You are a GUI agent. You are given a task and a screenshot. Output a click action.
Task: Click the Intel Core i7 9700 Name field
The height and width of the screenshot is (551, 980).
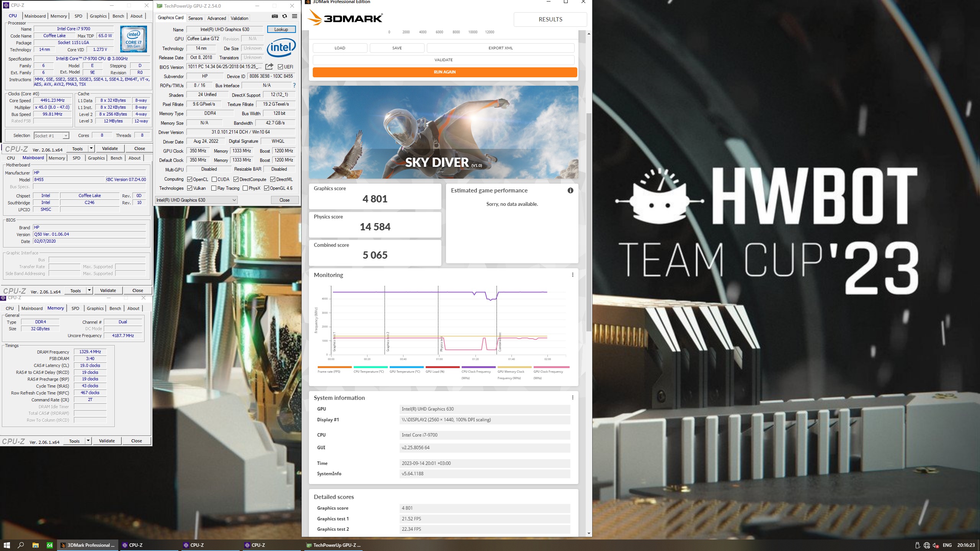point(73,29)
